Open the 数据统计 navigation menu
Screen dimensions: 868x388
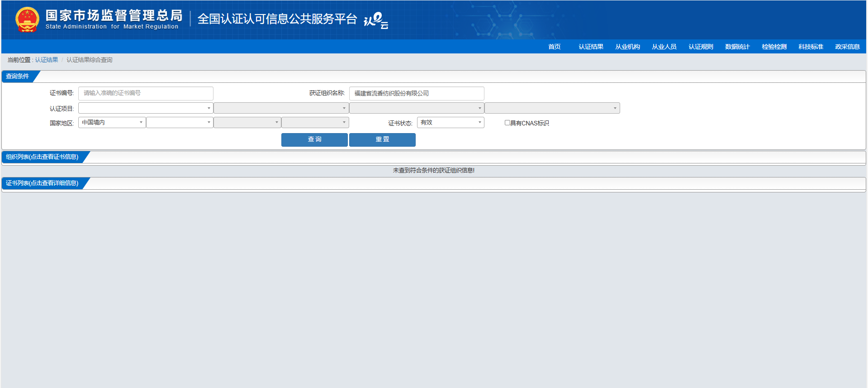point(737,47)
